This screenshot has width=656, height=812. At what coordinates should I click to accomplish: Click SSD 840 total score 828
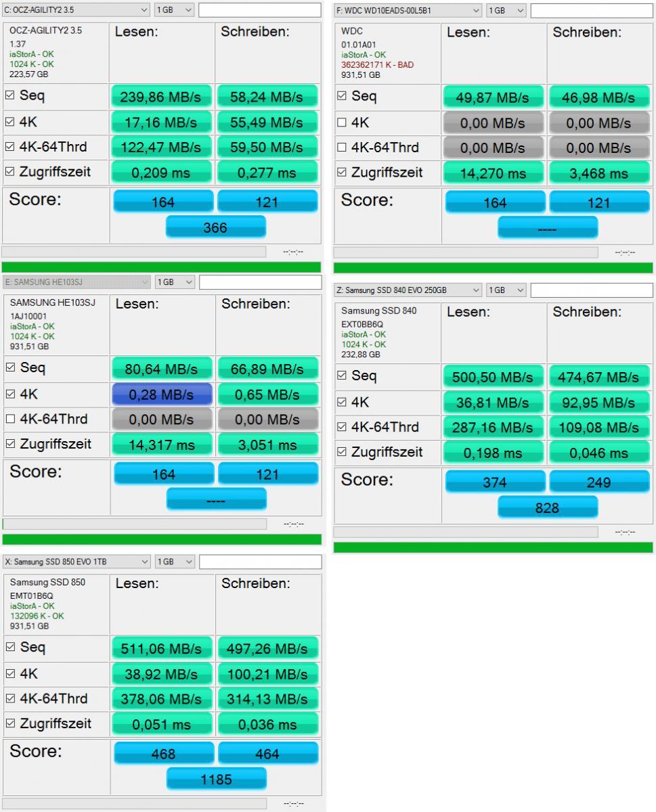(x=547, y=508)
